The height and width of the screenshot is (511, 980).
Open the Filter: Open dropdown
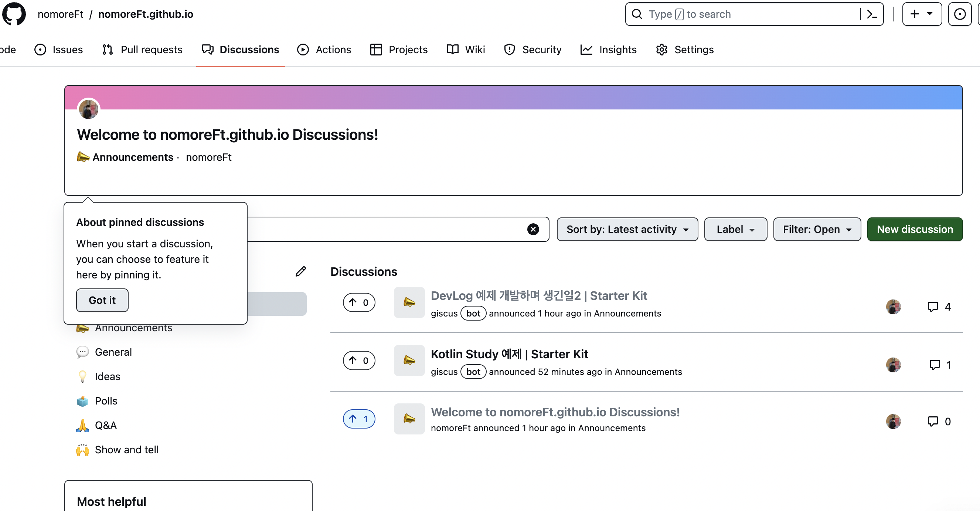click(x=817, y=229)
